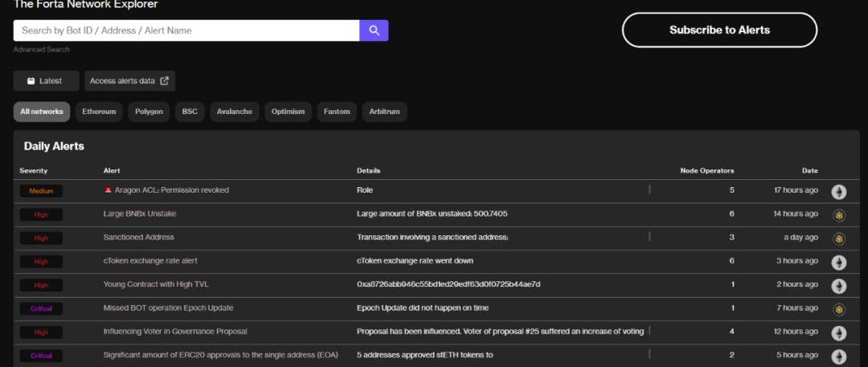Filter alerts by Avalanche network
This screenshot has width=868, height=367.
(x=234, y=112)
